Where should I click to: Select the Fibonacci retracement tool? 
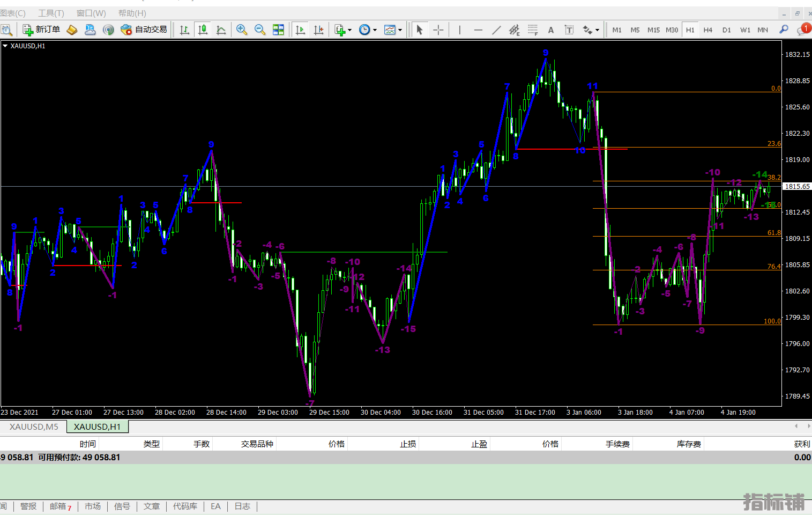[533, 30]
